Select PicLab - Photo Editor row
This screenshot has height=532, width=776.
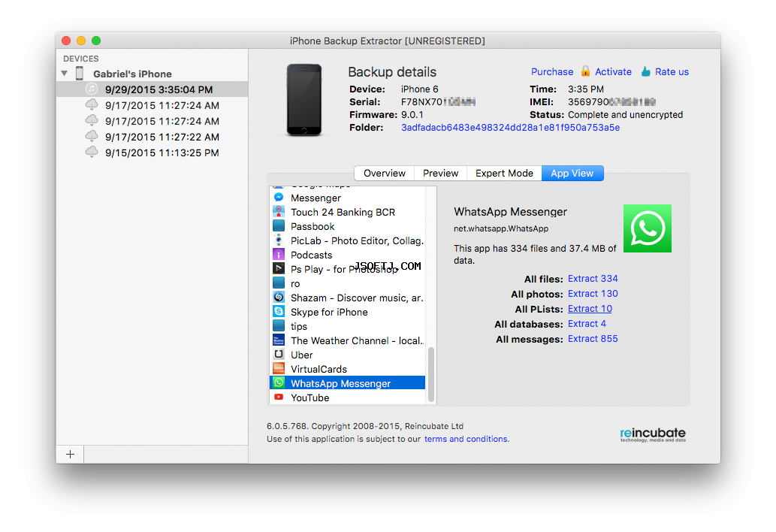click(347, 241)
